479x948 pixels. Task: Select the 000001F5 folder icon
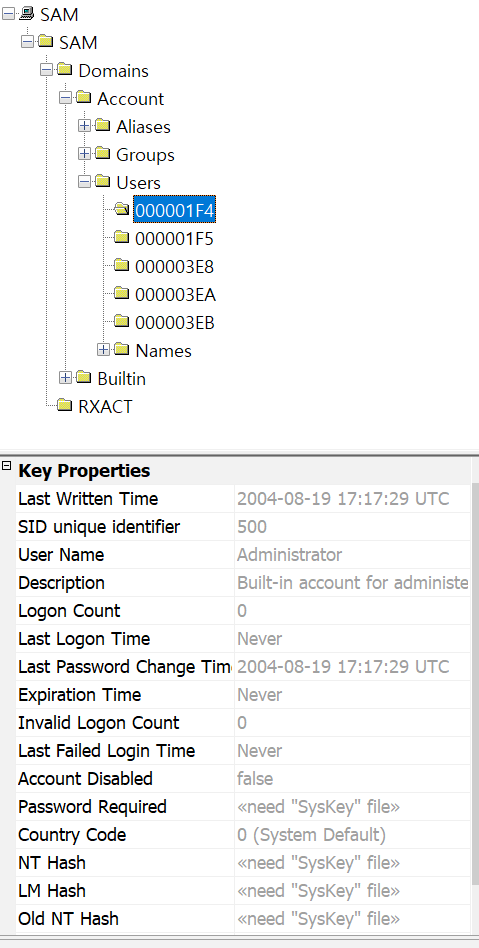click(x=122, y=237)
